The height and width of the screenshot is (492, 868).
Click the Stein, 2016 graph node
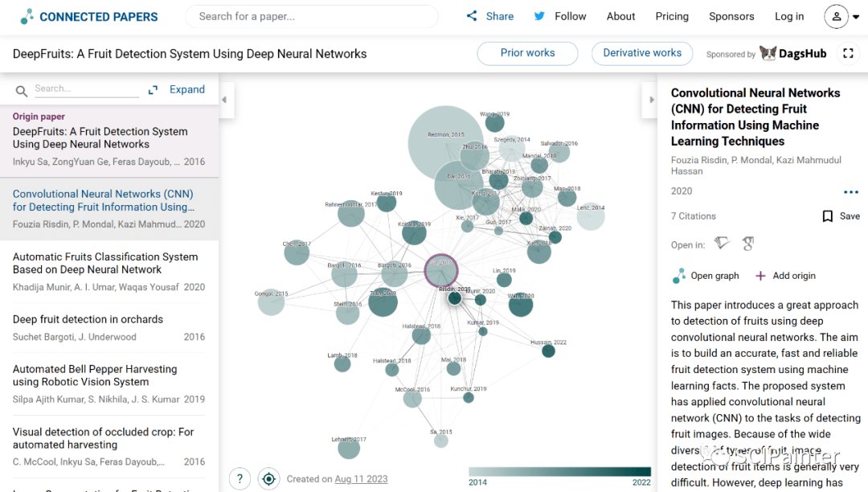(348, 314)
